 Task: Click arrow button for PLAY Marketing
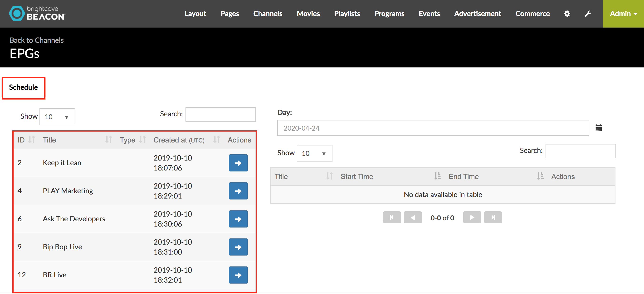coord(238,191)
